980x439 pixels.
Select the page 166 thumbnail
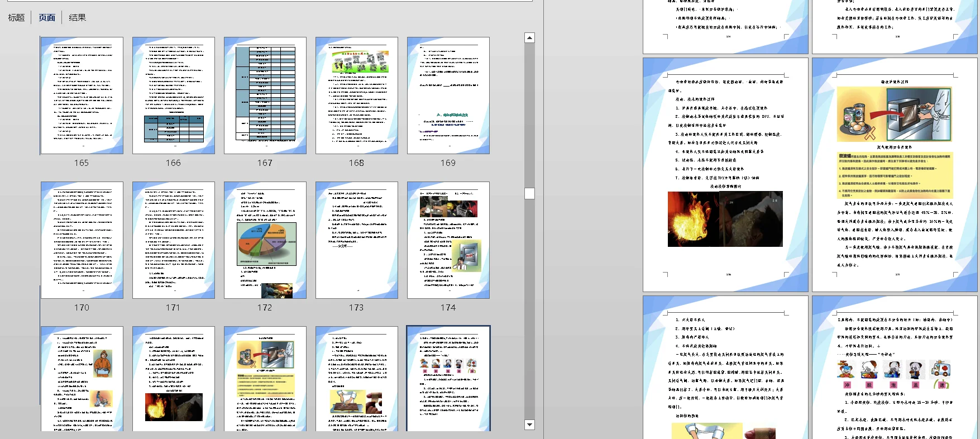pyautogui.click(x=174, y=96)
